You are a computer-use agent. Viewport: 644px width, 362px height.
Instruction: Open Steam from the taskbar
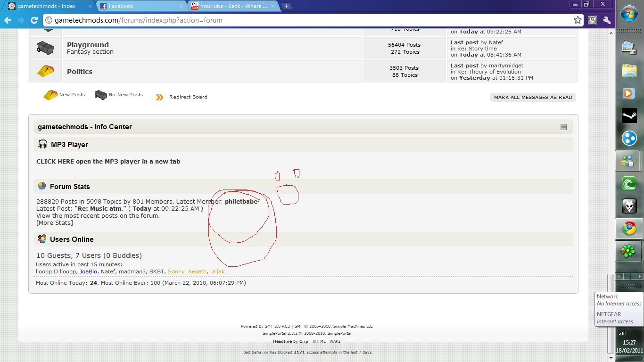click(x=629, y=115)
